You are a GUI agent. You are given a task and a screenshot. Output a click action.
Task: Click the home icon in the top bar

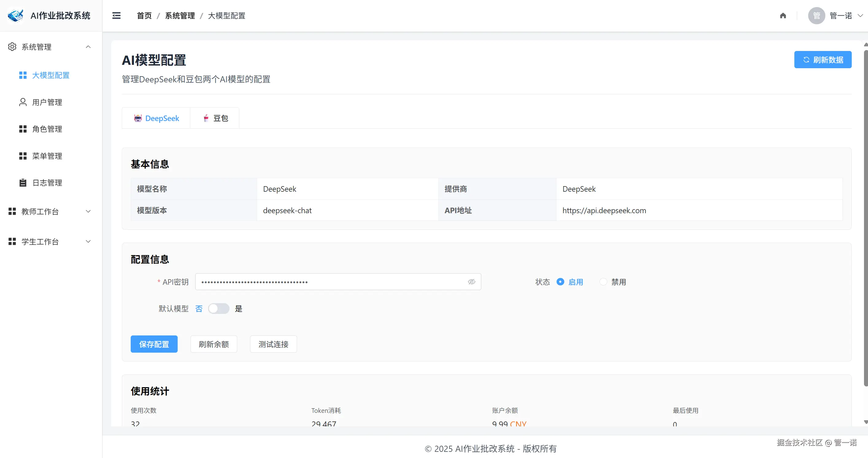pos(783,16)
